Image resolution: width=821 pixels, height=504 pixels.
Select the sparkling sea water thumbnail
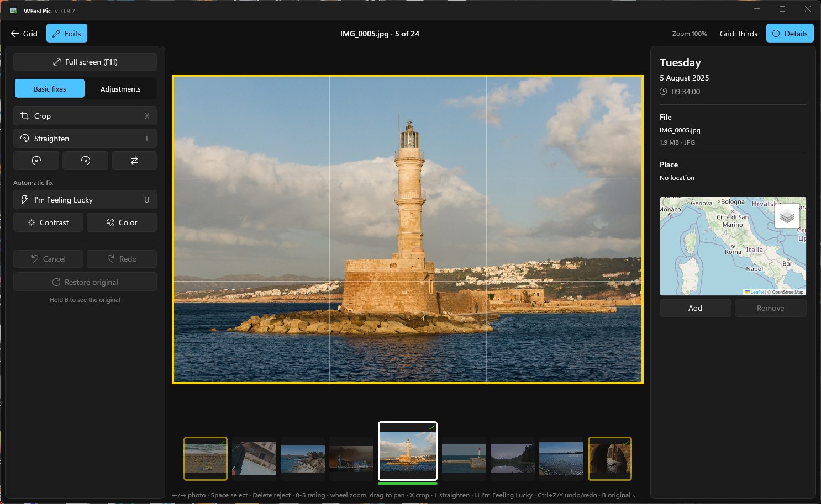561,458
